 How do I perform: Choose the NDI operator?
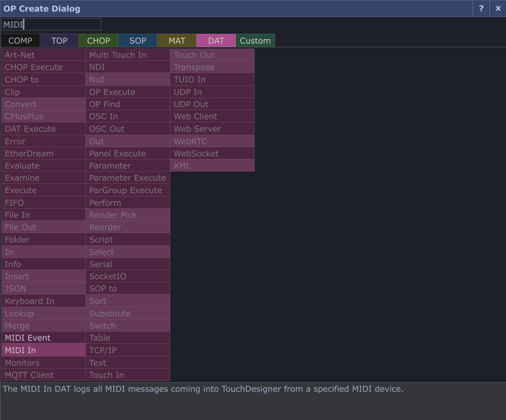[x=128, y=67]
